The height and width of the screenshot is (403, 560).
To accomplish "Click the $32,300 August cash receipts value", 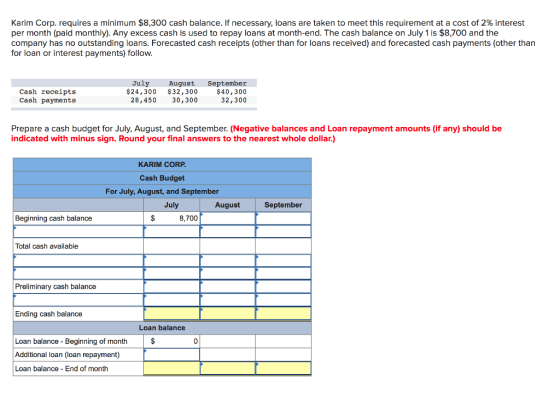I will coord(182,92).
